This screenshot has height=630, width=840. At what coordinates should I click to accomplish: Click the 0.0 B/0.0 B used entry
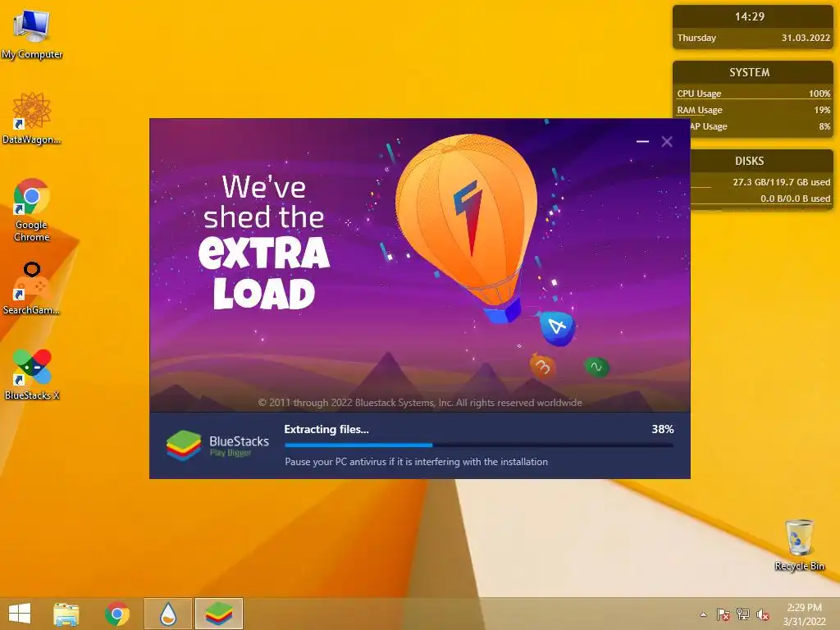coord(795,199)
